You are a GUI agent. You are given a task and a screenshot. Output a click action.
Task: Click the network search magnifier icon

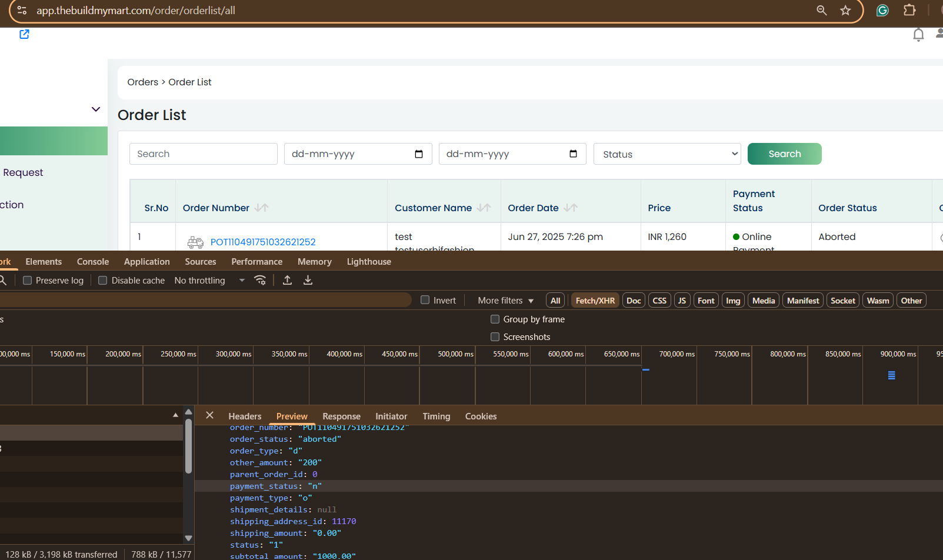[x=2, y=280]
